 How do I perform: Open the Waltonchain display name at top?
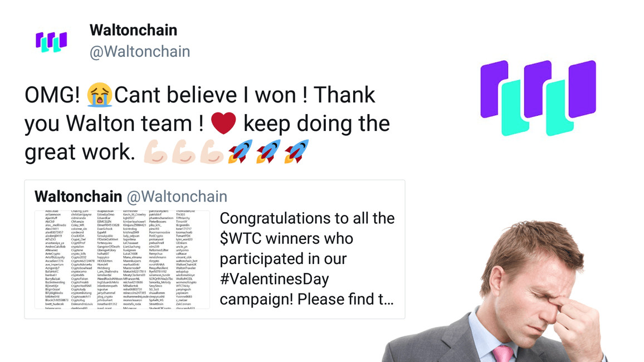133,30
